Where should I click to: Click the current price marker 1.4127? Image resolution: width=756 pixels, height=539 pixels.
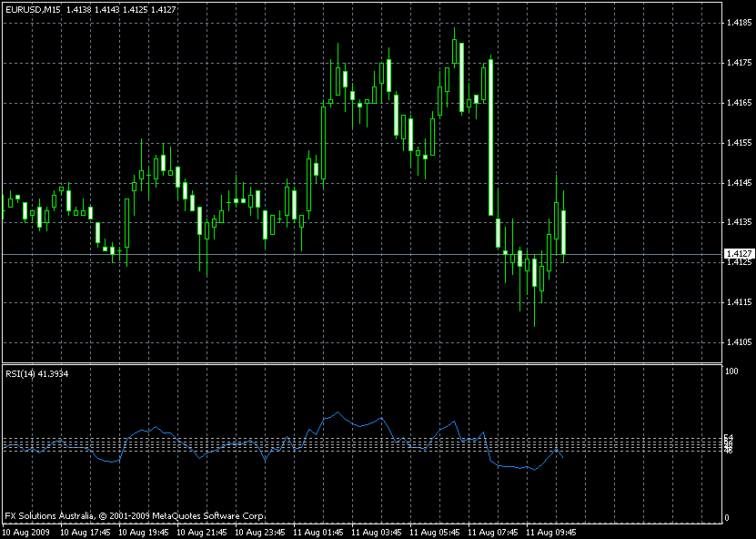(x=739, y=253)
